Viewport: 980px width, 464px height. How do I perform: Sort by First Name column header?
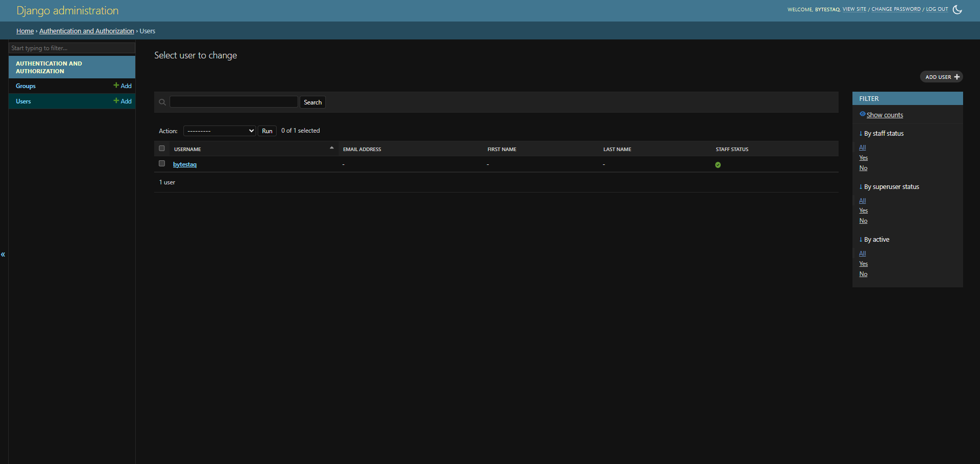[x=502, y=150]
